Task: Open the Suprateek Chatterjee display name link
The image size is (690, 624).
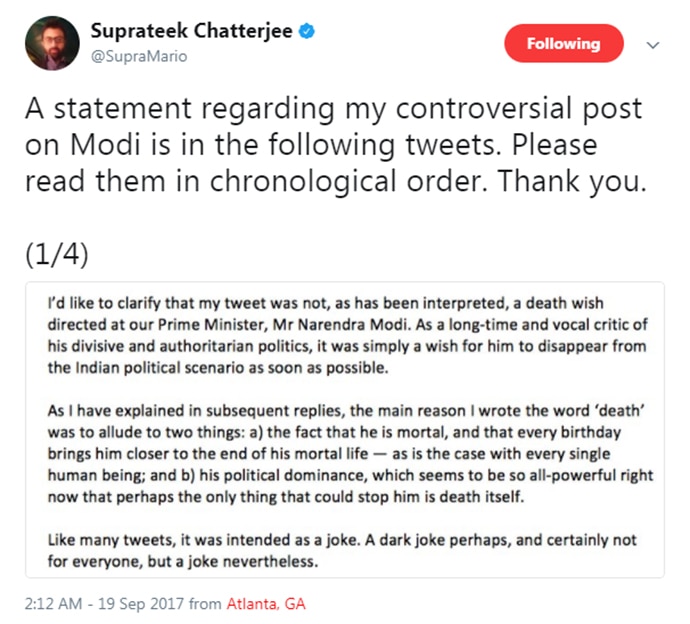Action: click(192, 32)
